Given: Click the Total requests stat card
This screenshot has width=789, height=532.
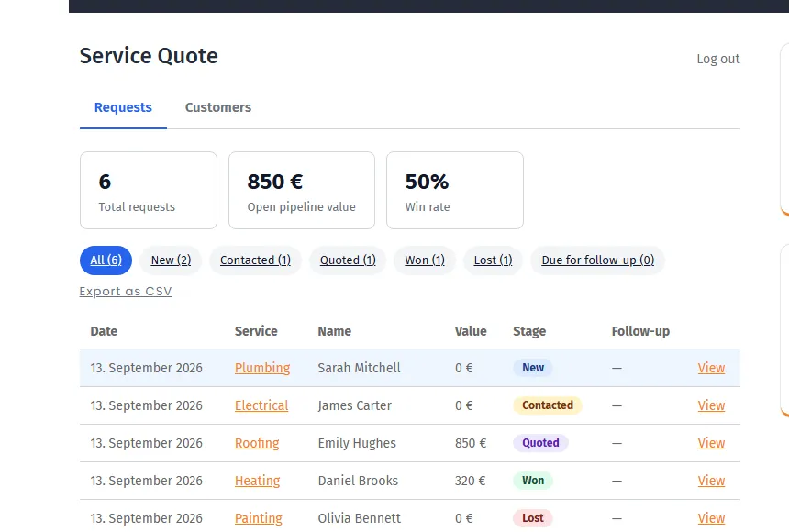Looking at the screenshot, I should [149, 190].
